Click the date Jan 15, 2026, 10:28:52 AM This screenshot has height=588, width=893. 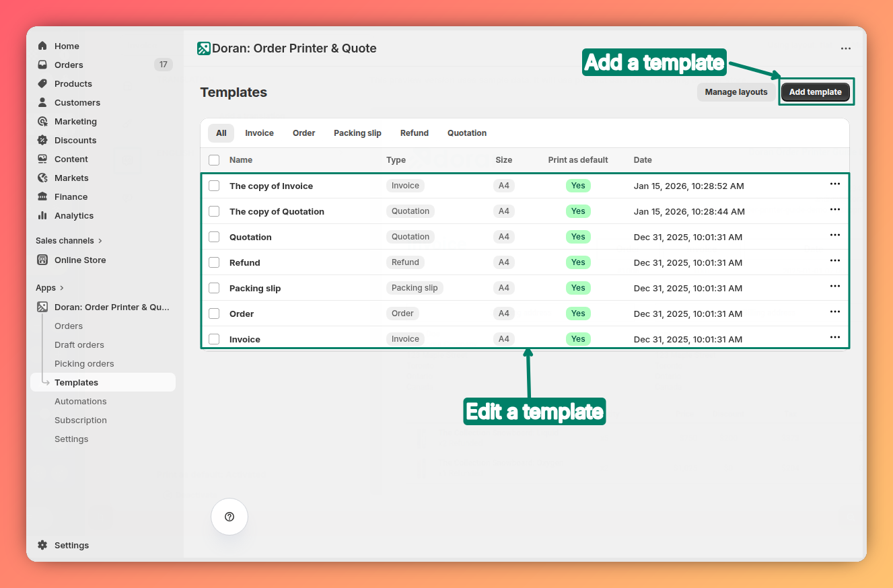(689, 186)
